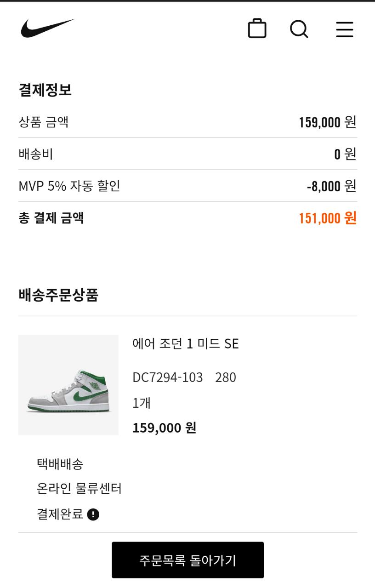
Task: Click the 택배배송 delivery method text
Action: click(60, 464)
